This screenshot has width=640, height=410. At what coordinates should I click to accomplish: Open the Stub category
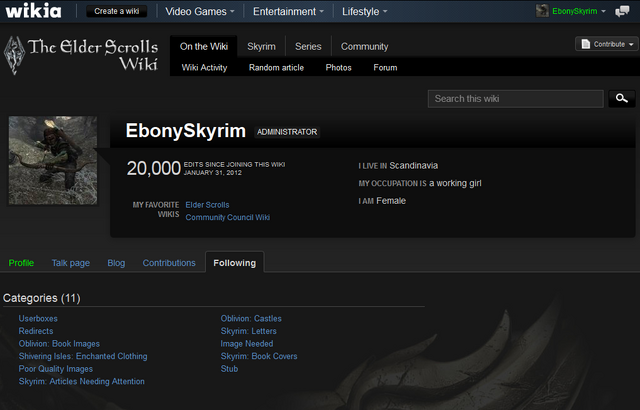click(x=229, y=369)
